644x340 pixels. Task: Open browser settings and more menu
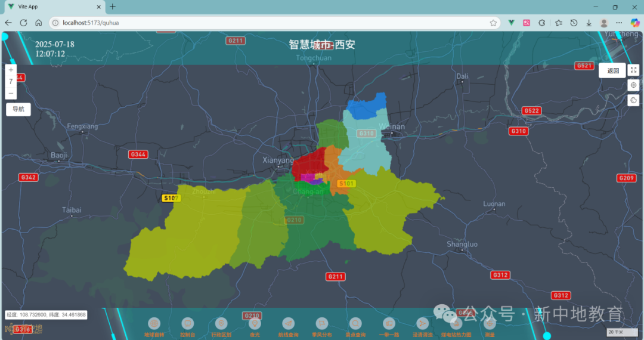pyautogui.click(x=619, y=23)
